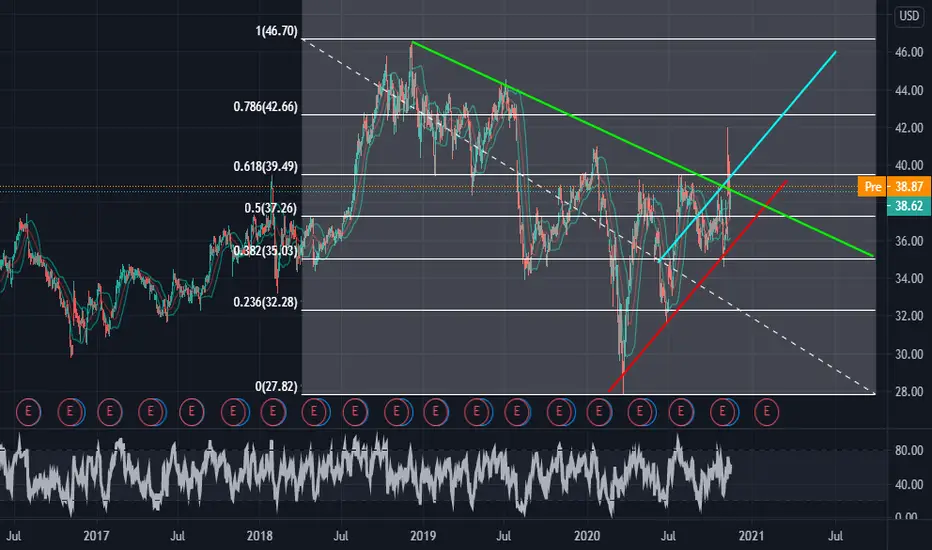Click the 44.00 price scale value
The image size is (932, 550).
point(909,90)
